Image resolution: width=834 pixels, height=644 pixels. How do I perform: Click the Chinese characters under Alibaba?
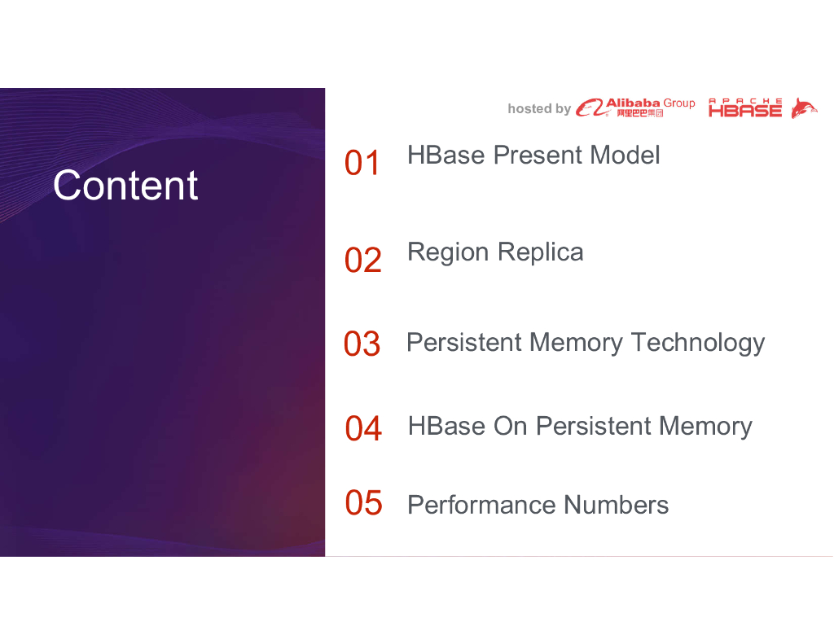(639, 113)
